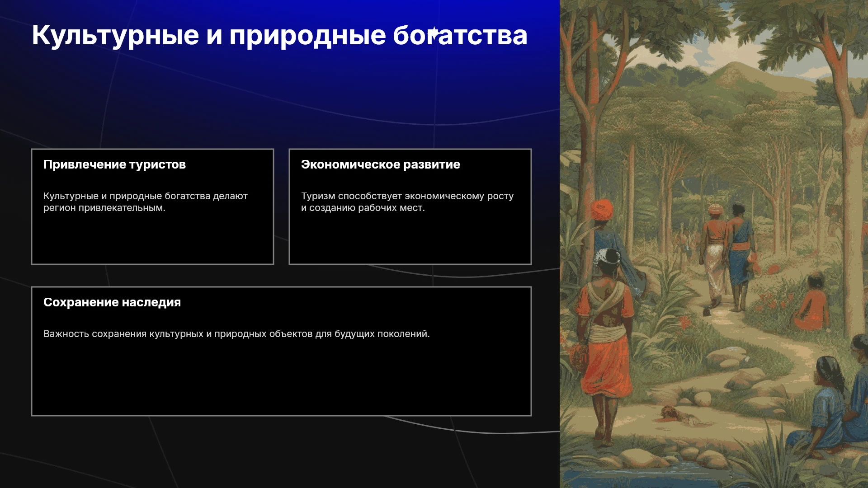Click the text about 'регион привлекательным'
868x488 pixels.
104,208
